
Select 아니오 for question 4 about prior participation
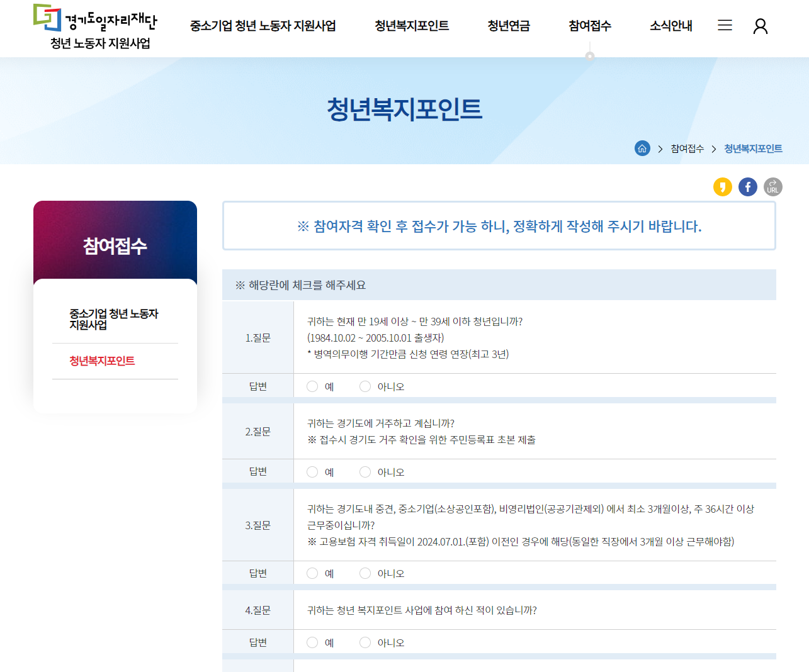(365, 642)
